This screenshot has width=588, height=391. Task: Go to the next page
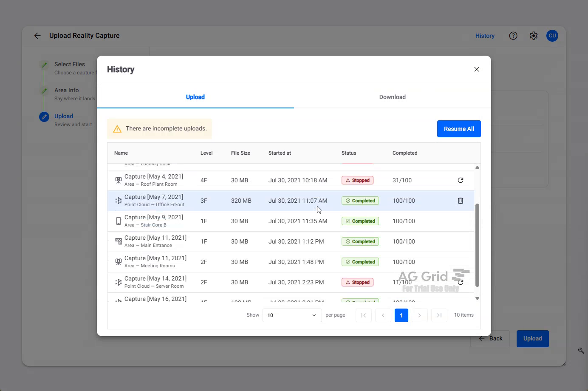tap(419, 315)
